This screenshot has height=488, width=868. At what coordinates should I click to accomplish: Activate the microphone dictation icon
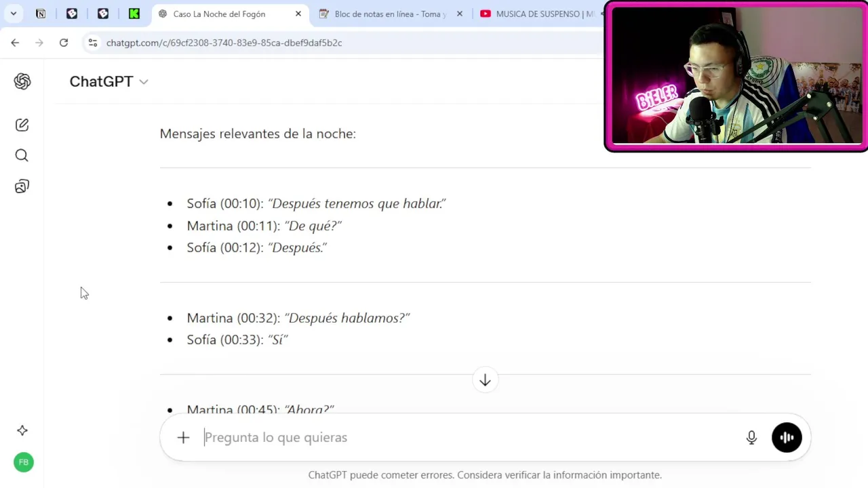point(751,438)
